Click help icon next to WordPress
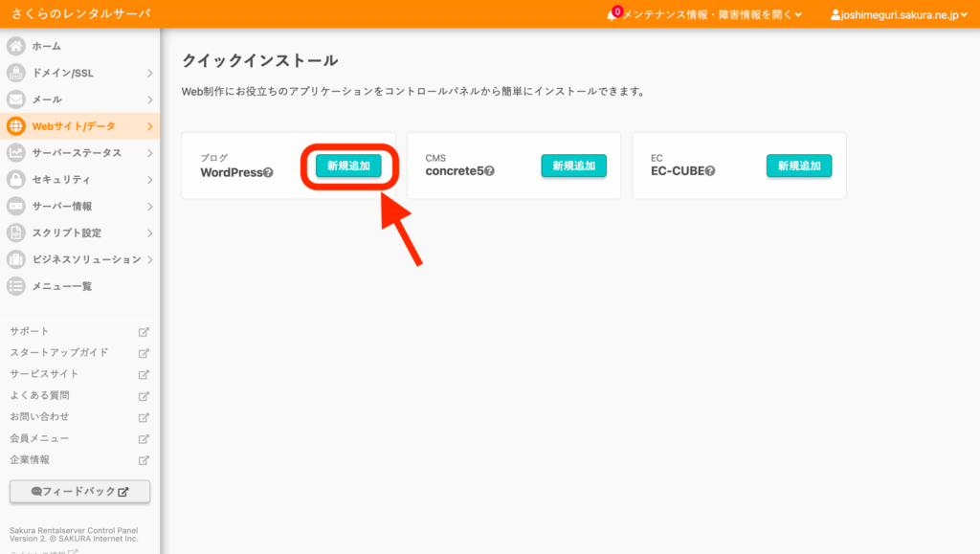Image resolution: width=980 pixels, height=554 pixels. [269, 173]
